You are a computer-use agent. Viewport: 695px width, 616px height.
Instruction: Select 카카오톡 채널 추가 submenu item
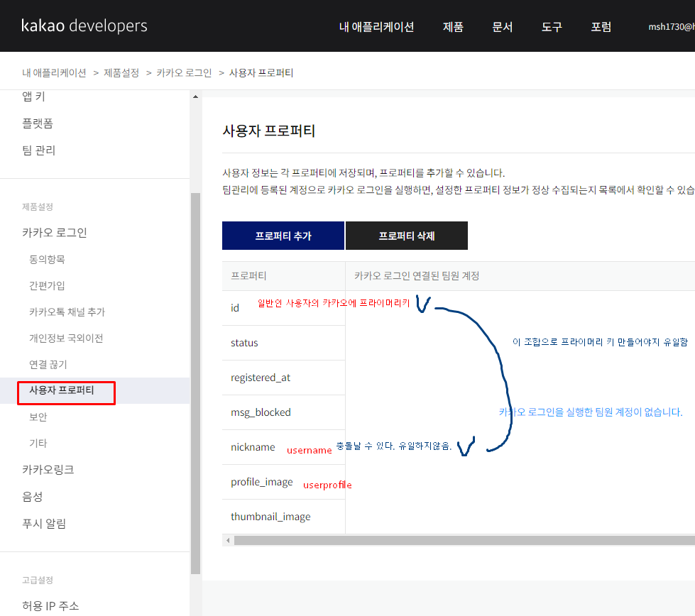(67, 312)
